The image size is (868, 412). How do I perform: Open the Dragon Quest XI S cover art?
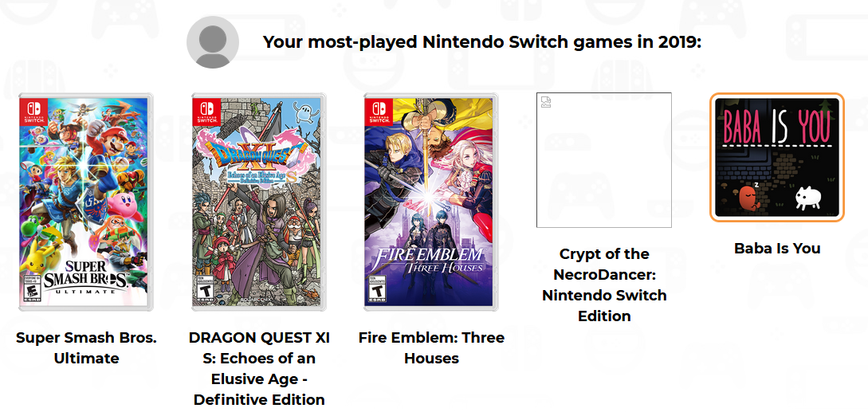[x=259, y=202]
